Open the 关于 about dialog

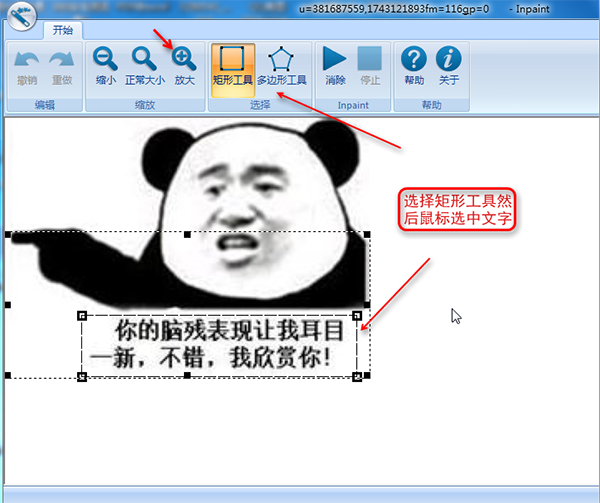click(448, 66)
